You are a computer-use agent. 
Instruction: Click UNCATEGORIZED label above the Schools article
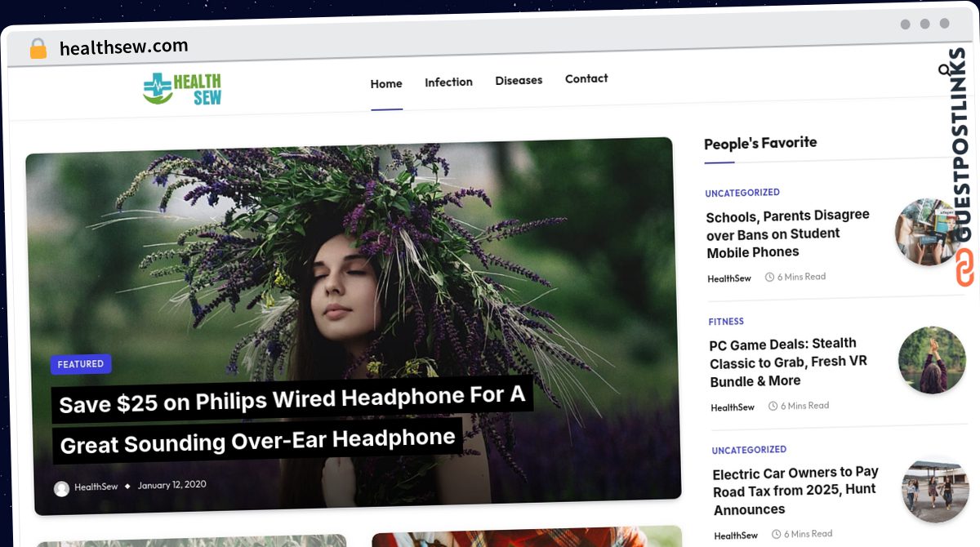coord(742,193)
